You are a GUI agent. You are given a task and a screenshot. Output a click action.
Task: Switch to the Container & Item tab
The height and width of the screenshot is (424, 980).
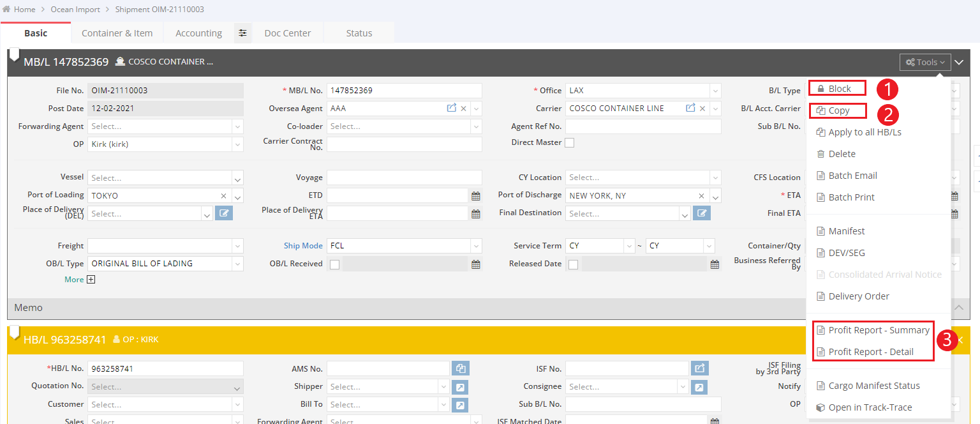click(x=117, y=33)
